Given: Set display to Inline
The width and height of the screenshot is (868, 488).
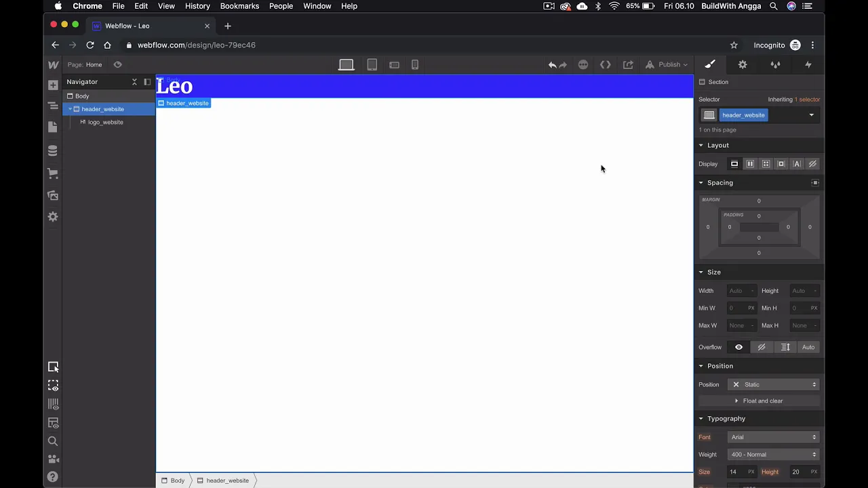Looking at the screenshot, I should pos(797,164).
